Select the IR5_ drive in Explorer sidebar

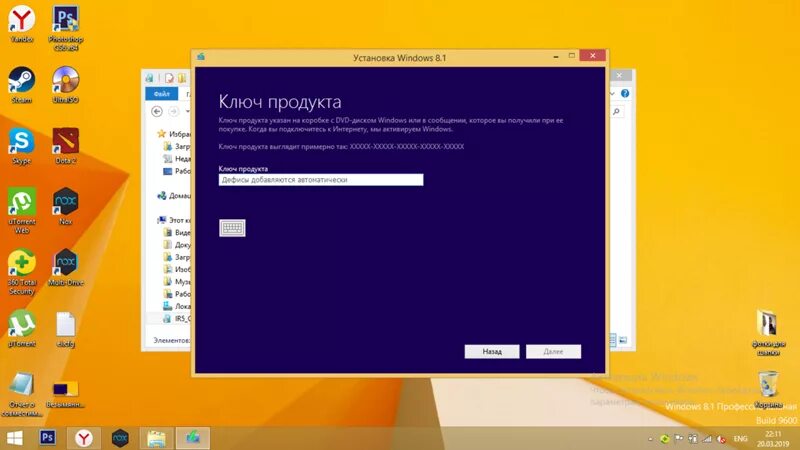click(x=177, y=318)
